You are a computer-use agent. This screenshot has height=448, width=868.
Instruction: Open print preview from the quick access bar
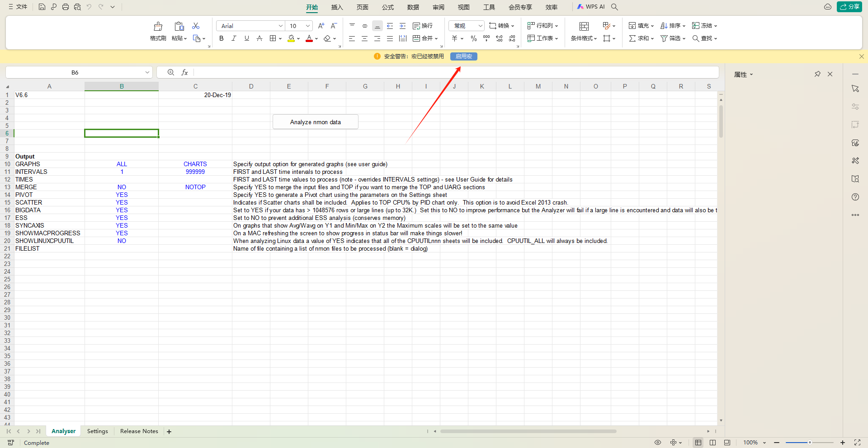pyautogui.click(x=77, y=7)
